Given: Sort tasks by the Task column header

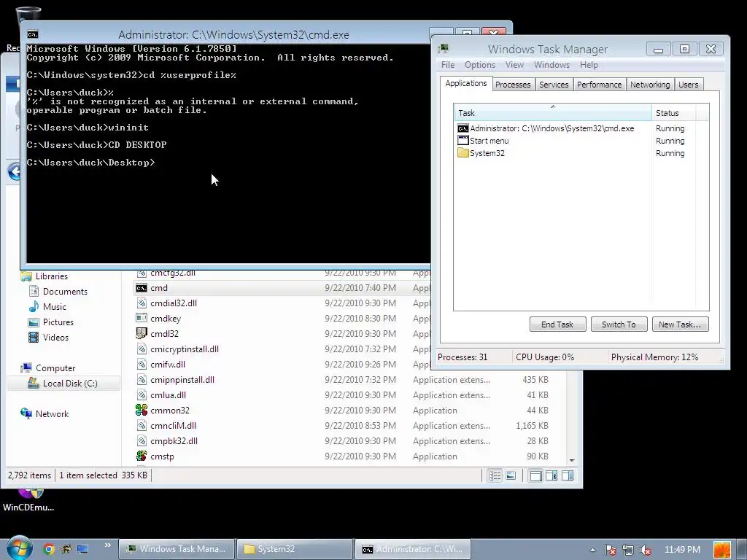Looking at the screenshot, I should tap(553, 113).
